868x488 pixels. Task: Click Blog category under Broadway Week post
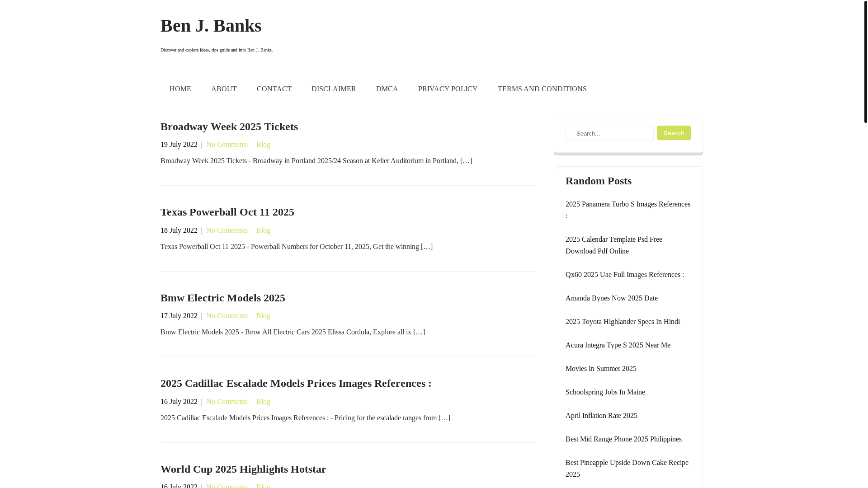click(x=263, y=145)
